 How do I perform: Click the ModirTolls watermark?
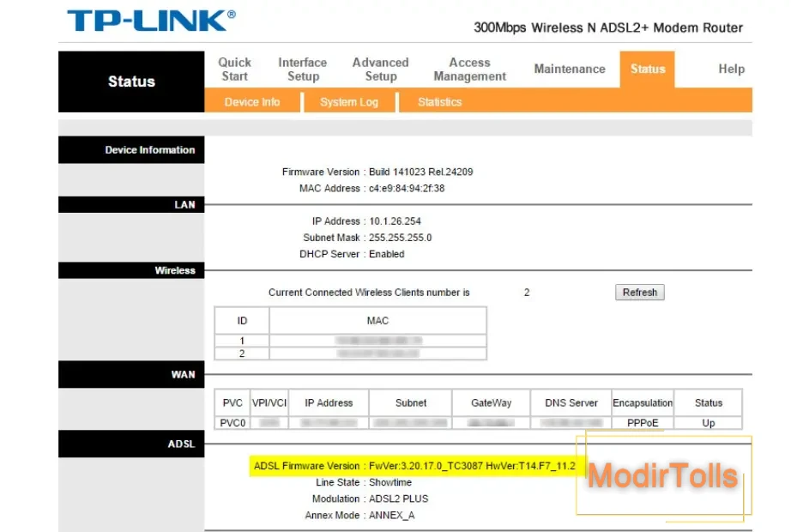point(662,475)
